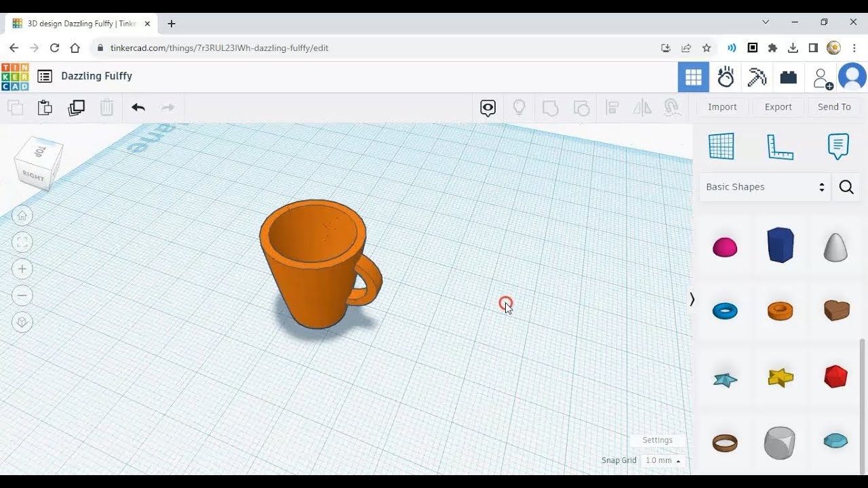Switch to the Blocks pickaxe mode
Viewport: 868px width, 488px height.
click(x=757, y=77)
